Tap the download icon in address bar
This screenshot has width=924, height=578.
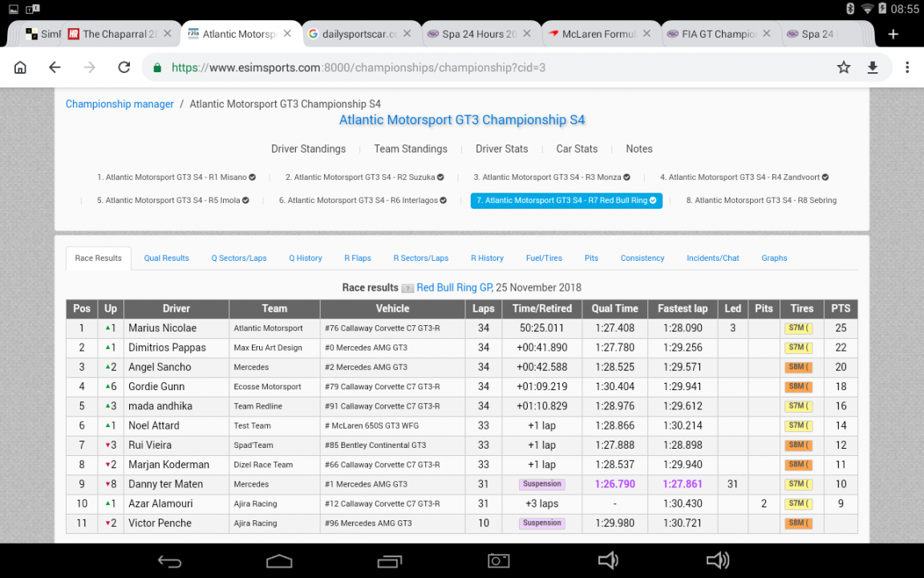[x=873, y=67]
